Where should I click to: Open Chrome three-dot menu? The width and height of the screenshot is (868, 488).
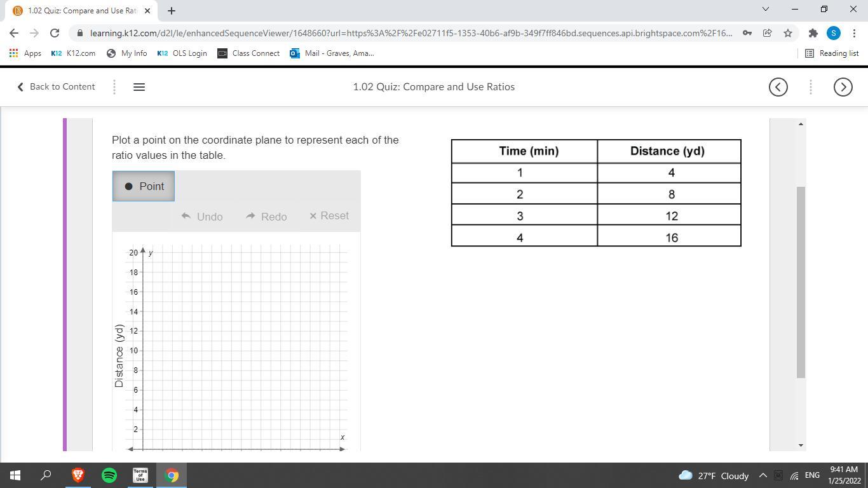854,33
